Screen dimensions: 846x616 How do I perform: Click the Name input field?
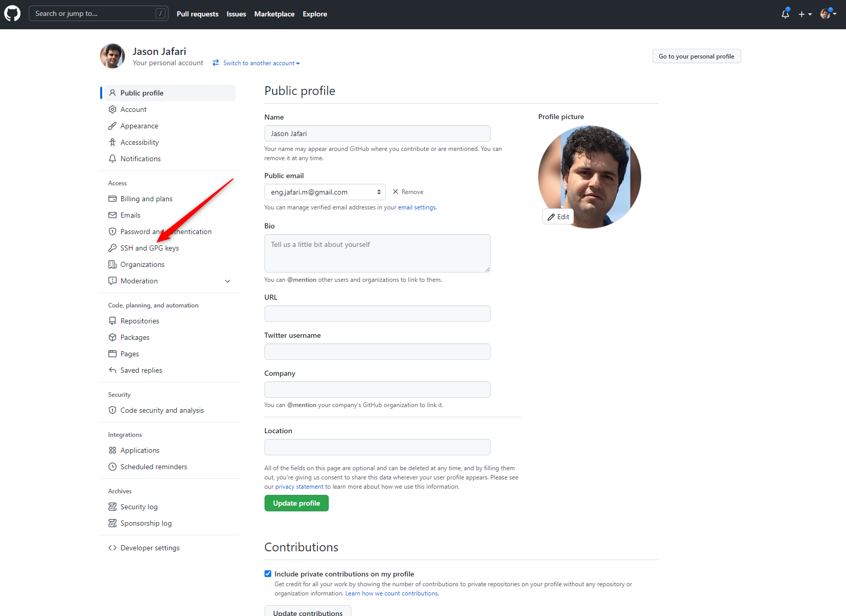point(378,133)
